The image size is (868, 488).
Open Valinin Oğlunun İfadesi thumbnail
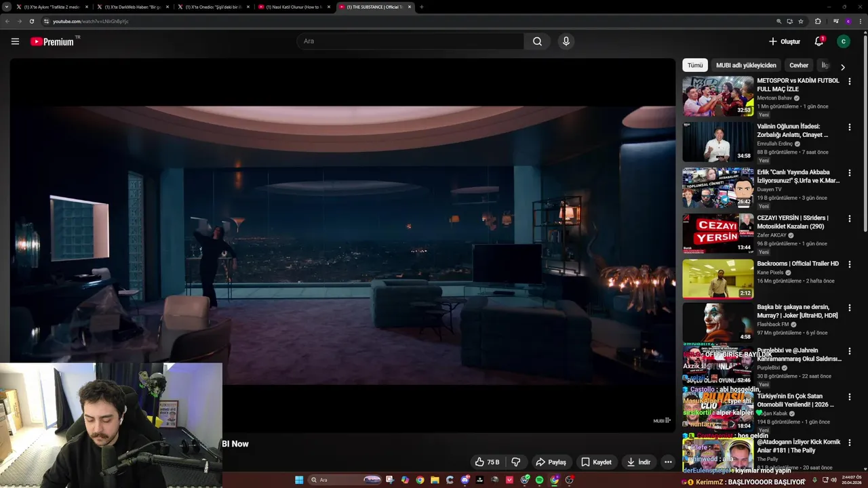point(717,142)
